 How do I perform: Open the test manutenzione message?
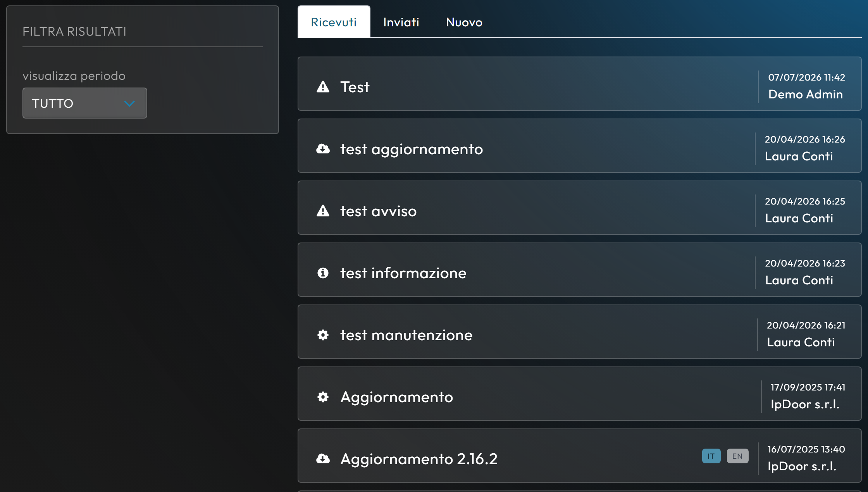579,332
